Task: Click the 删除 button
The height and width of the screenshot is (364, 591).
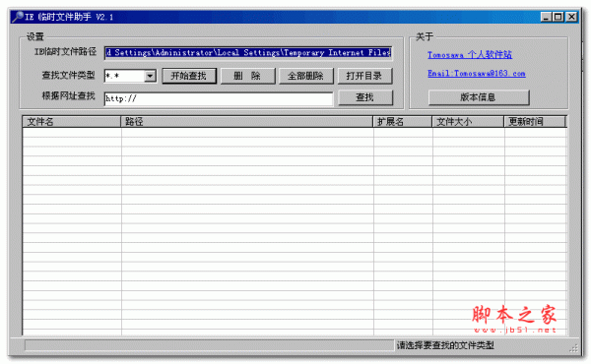Action: tap(247, 76)
